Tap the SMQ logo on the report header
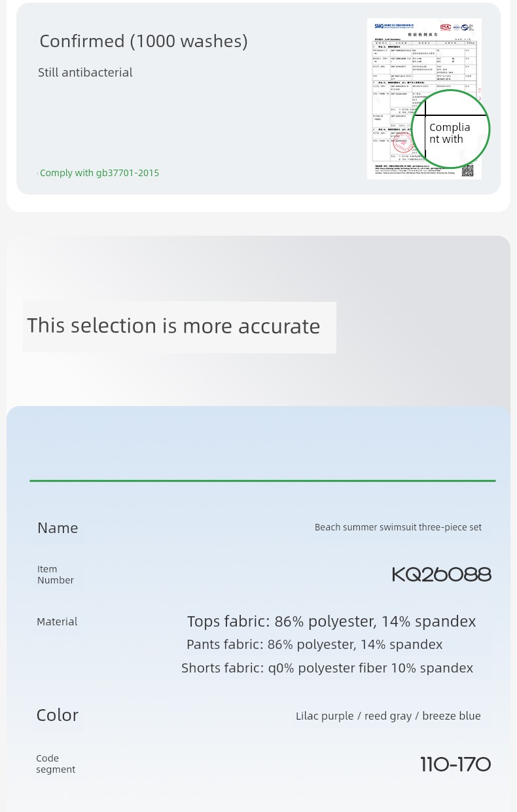517x812 pixels. 379,26
